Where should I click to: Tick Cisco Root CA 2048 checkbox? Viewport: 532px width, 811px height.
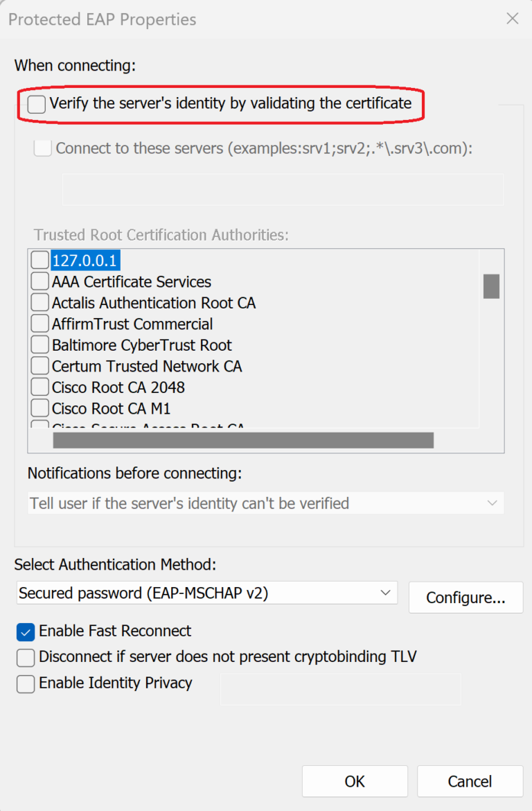coord(40,387)
